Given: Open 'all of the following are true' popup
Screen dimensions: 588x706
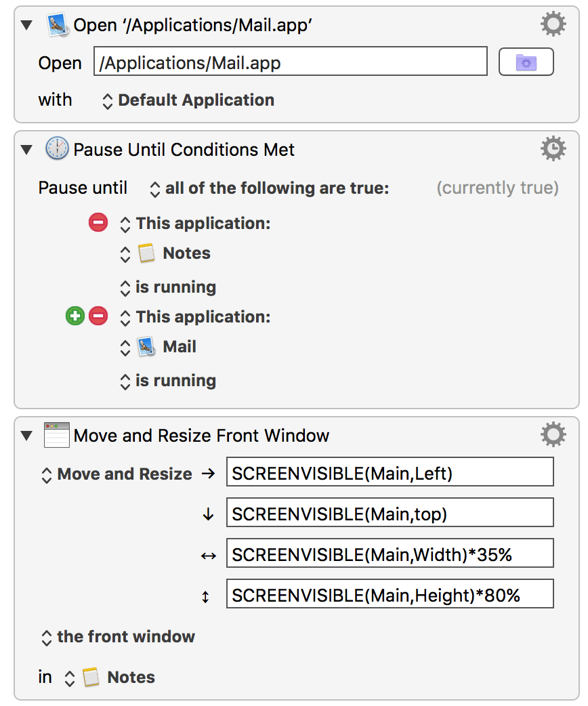Looking at the screenshot, I should tap(270, 188).
